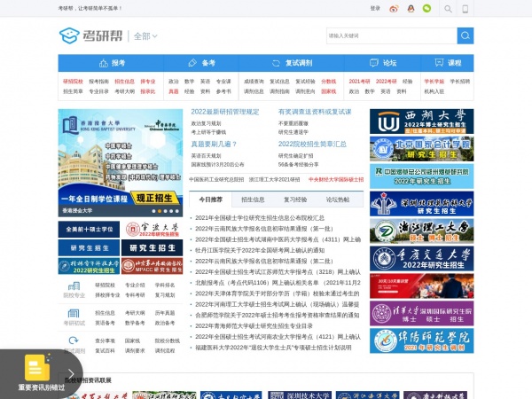Open the 浙江理工大学 banner
The height and width of the screenshot is (399, 532).
click(x=422, y=231)
